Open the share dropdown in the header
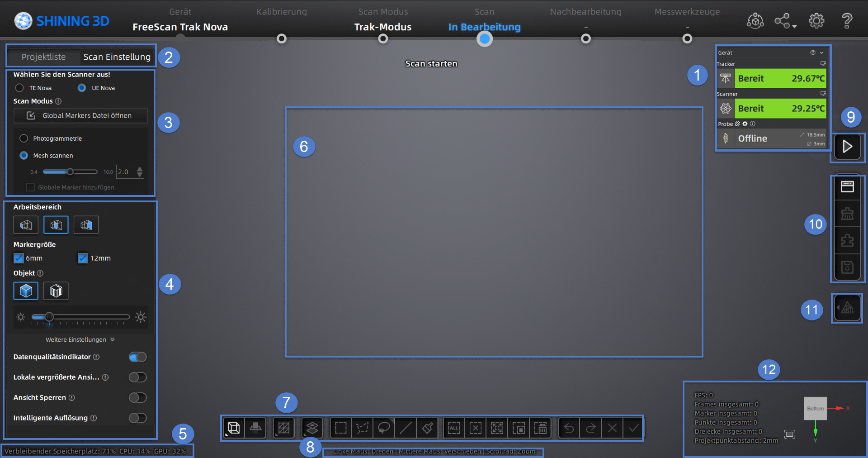The width and height of the screenshot is (868, 458). [785, 21]
